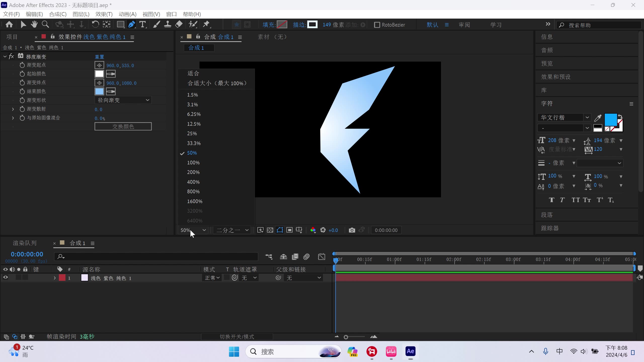This screenshot has height=362, width=644.
Task: Hide layer 浅色 紫色 纯色 1 eye
Action: click(x=5, y=277)
